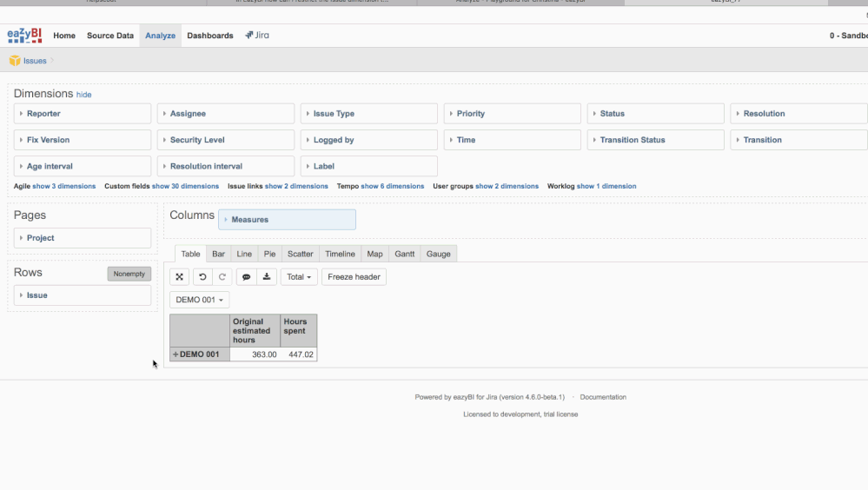Click the Issues cube icon

pos(15,61)
